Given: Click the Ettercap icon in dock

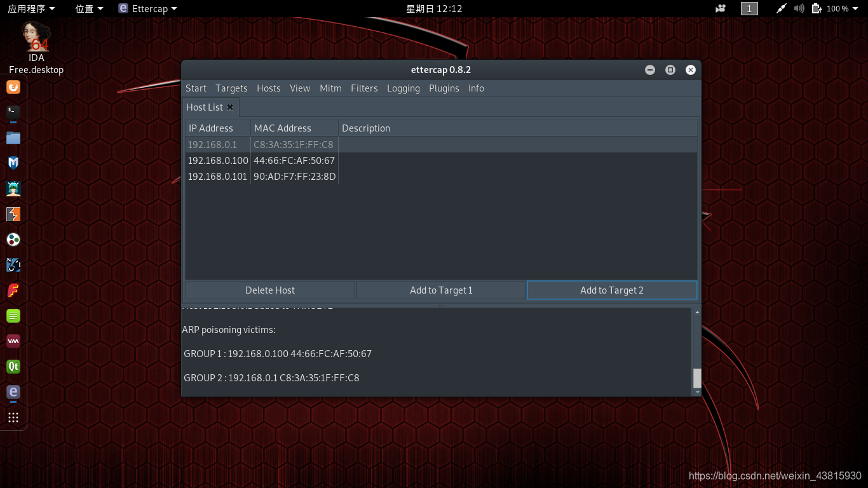Looking at the screenshot, I should coord(13,392).
